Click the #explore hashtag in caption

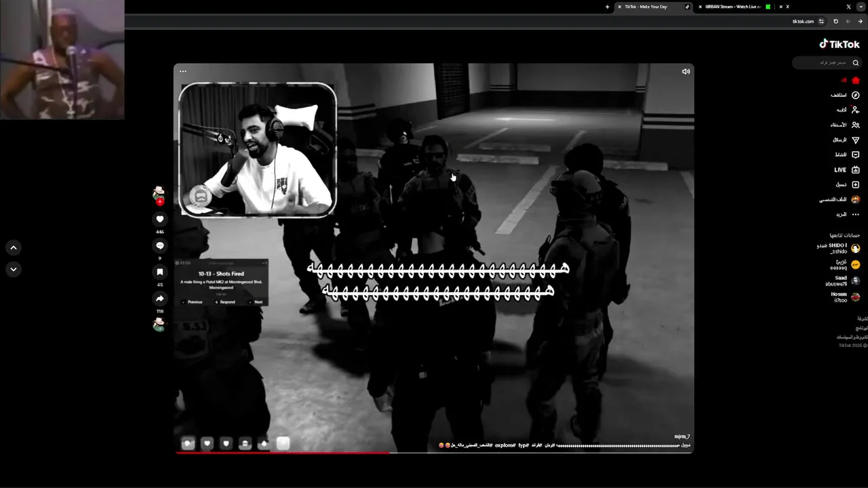pos(505,445)
